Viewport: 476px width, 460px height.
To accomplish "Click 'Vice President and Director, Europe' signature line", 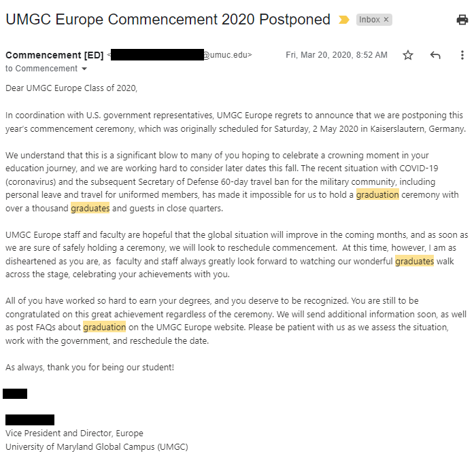I will click(74, 434).
